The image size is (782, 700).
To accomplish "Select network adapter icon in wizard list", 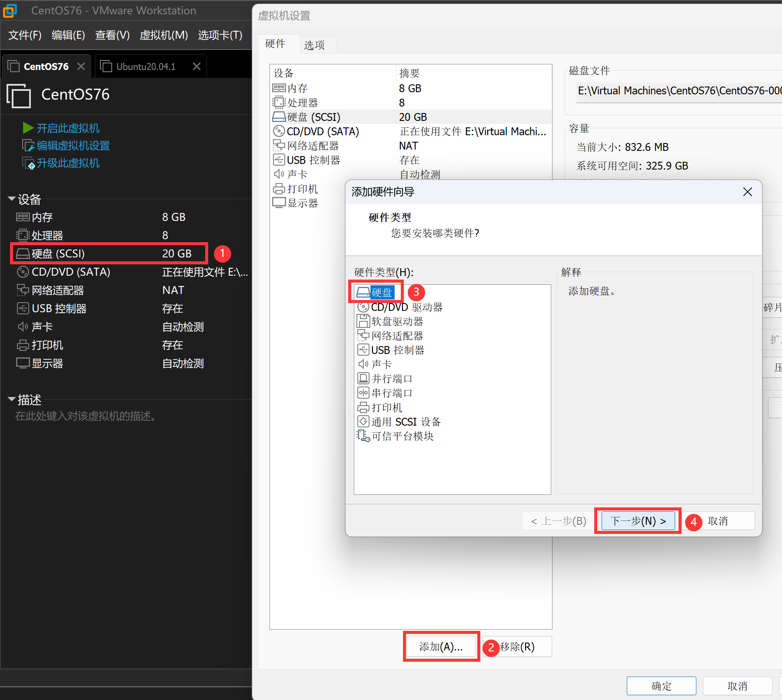I will point(363,335).
